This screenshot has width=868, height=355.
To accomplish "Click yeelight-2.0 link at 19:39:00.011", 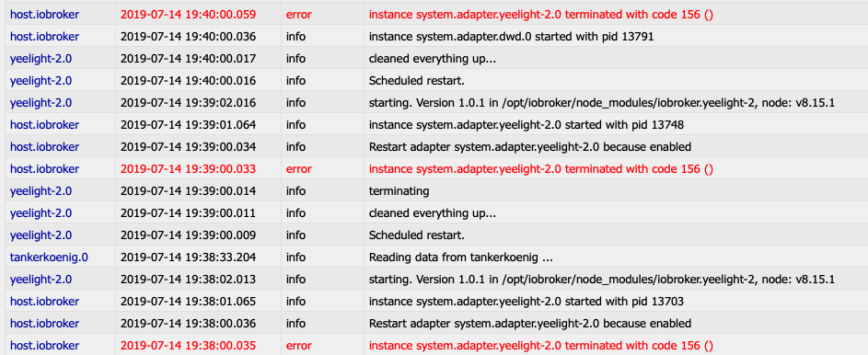I will coord(41,213).
